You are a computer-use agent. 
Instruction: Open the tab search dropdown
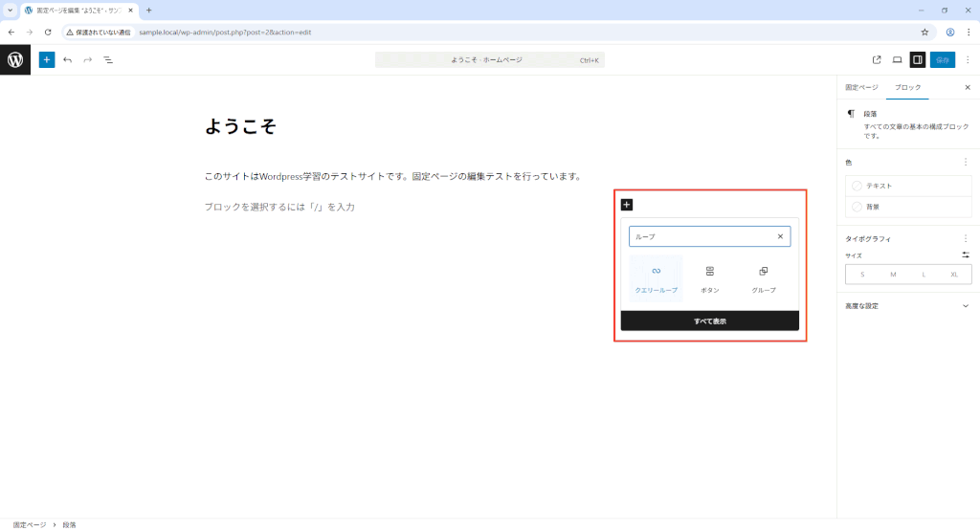coord(10,11)
